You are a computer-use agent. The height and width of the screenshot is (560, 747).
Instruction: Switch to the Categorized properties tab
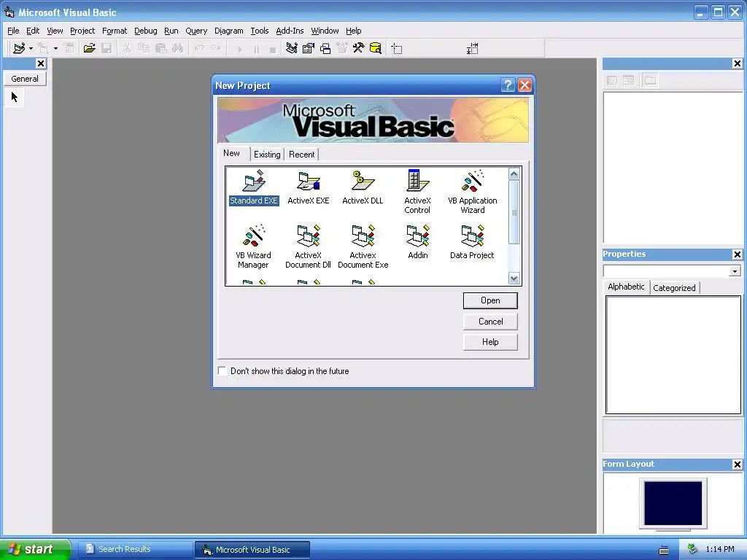(x=674, y=287)
